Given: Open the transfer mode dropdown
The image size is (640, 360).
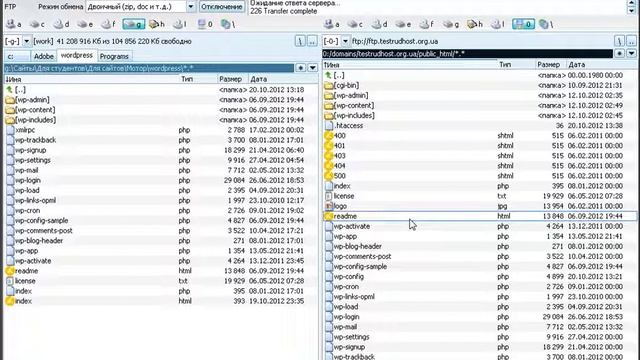Looking at the screenshot, I should click(x=191, y=7).
